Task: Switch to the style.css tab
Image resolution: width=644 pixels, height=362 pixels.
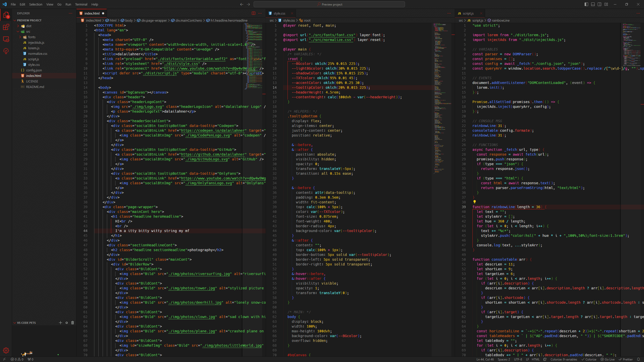Action: (x=279, y=13)
